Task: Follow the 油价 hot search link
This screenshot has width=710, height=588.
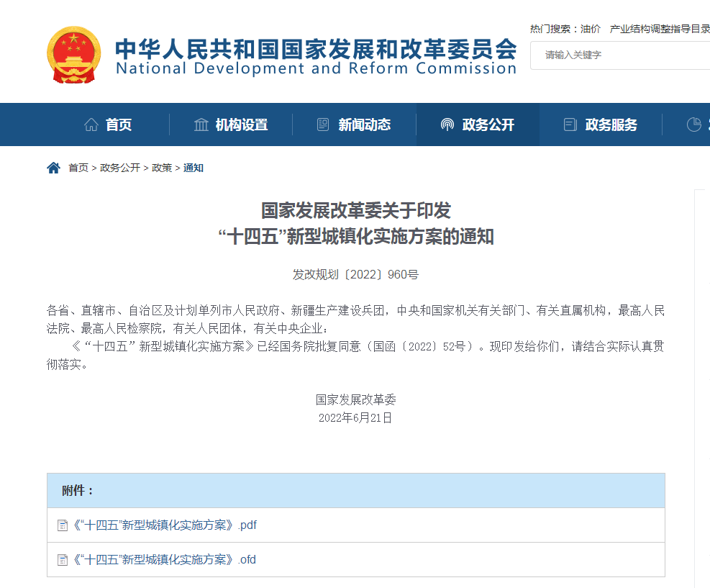Action: pos(589,29)
